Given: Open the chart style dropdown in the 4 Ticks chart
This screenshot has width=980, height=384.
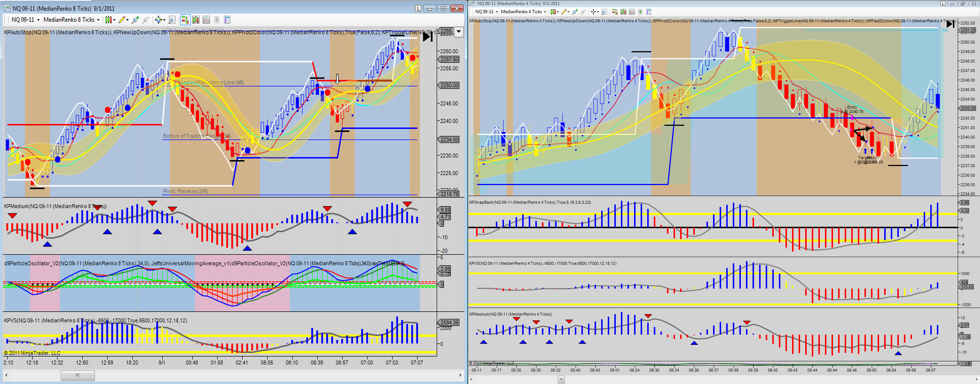Looking at the screenshot, I should [x=554, y=12].
